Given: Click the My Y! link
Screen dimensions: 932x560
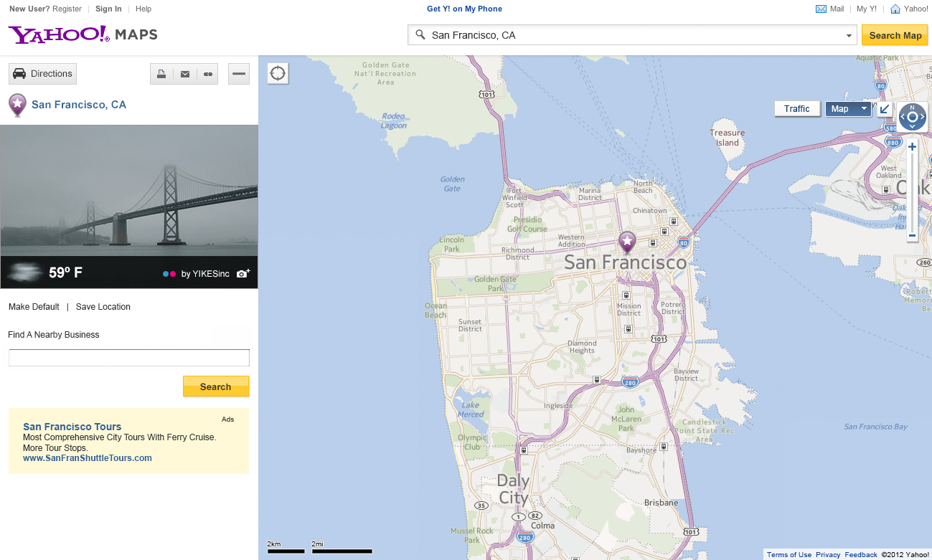Looking at the screenshot, I should 867,9.
